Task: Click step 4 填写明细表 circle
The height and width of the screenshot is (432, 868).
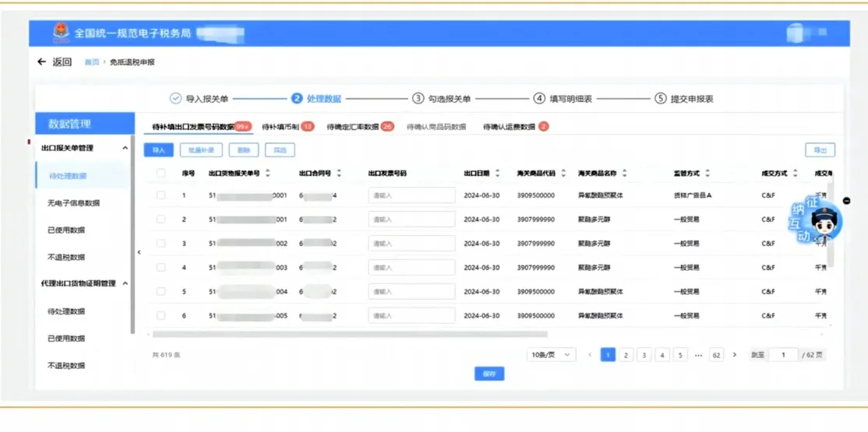Action: click(539, 98)
